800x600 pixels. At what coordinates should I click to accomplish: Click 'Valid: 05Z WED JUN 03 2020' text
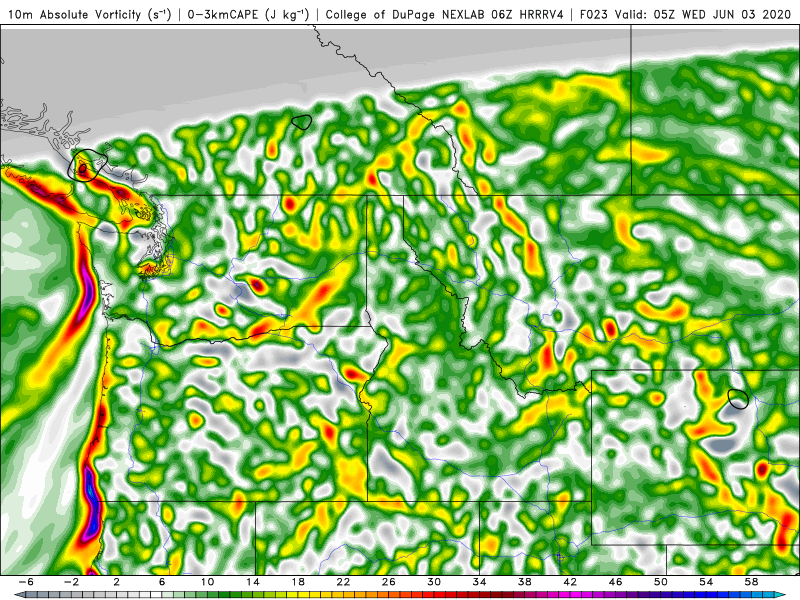(x=703, y=14)
